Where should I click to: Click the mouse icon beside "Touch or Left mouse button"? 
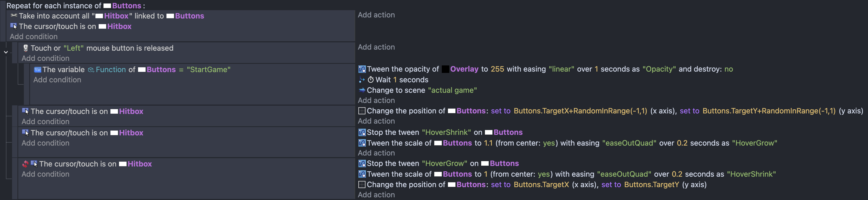point(25,48)
